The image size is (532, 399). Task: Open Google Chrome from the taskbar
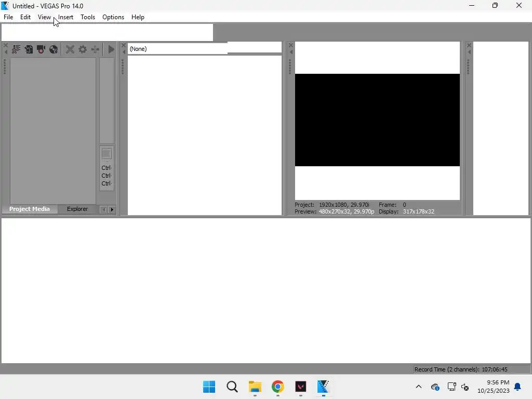(277, 387)
